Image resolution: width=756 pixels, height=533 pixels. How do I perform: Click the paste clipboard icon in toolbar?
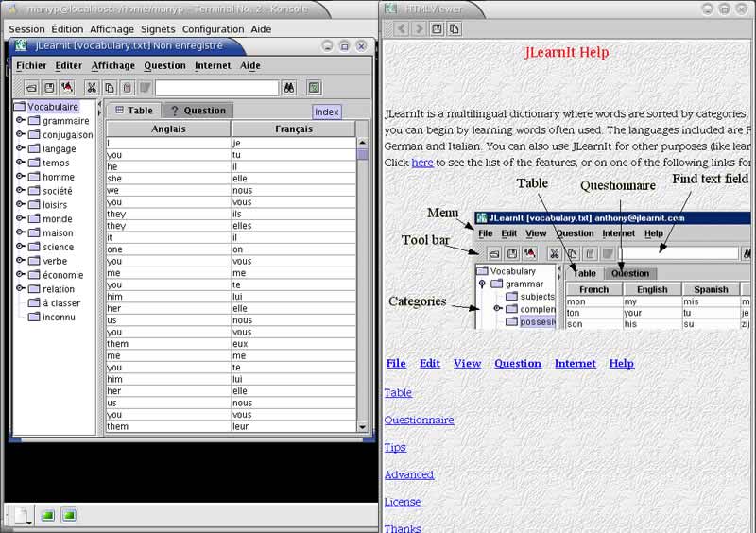click(x=128, y=88)
